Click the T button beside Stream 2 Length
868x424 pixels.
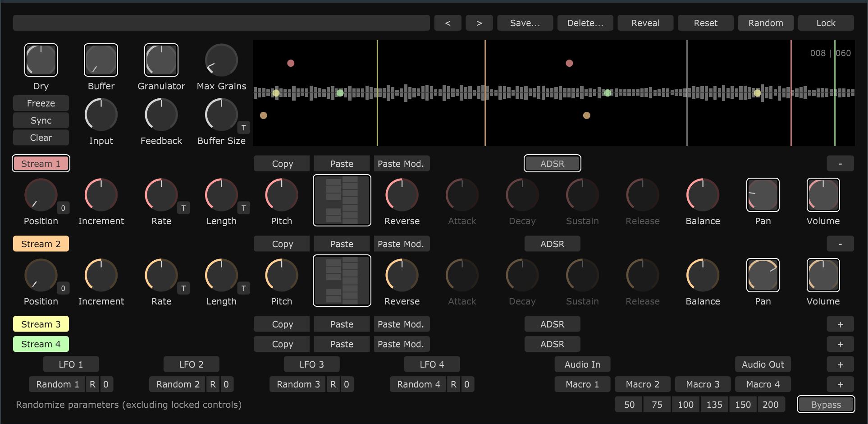[243, 288]
